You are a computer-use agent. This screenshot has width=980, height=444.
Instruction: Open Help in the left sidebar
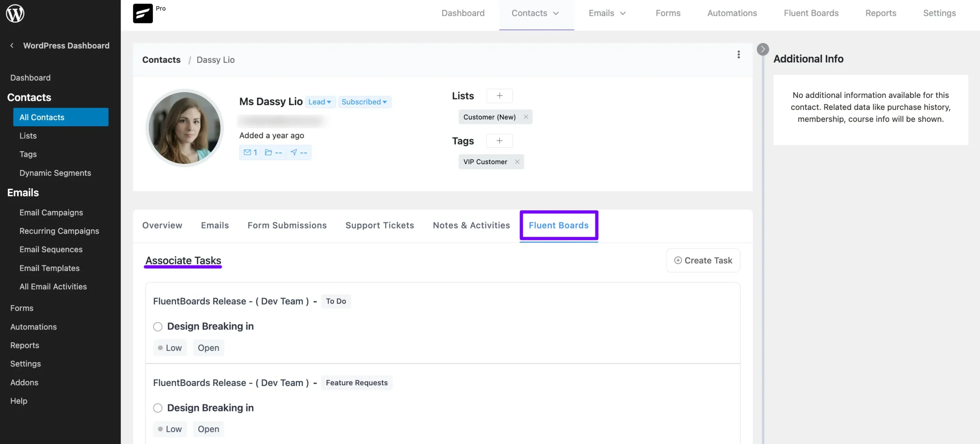(18, 401)
